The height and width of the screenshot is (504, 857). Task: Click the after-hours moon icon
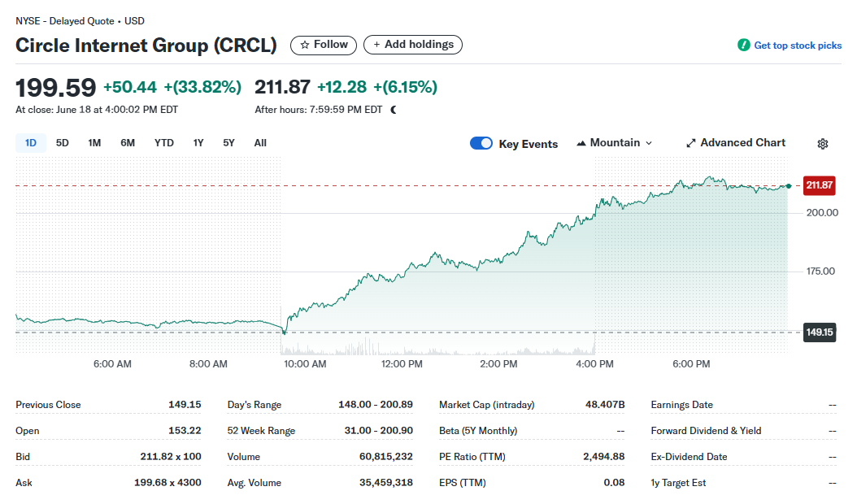coord(394,110)
